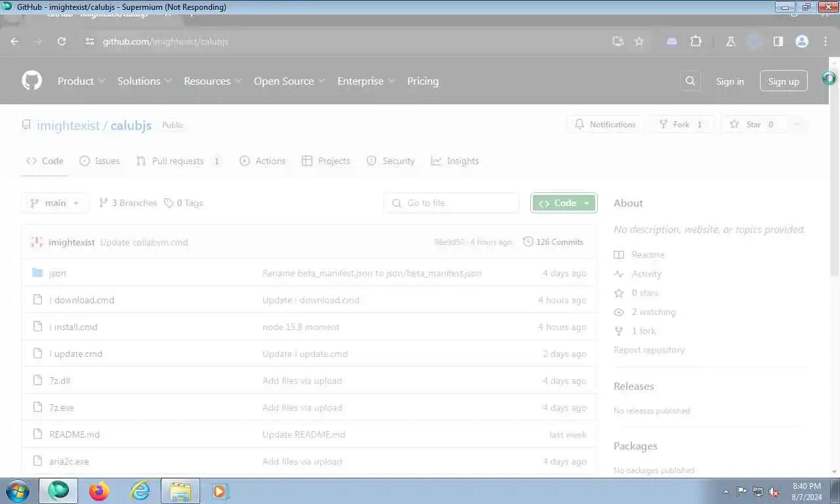
Task: Open the aria2c.exe file
Action: click(x=69, y=461)
